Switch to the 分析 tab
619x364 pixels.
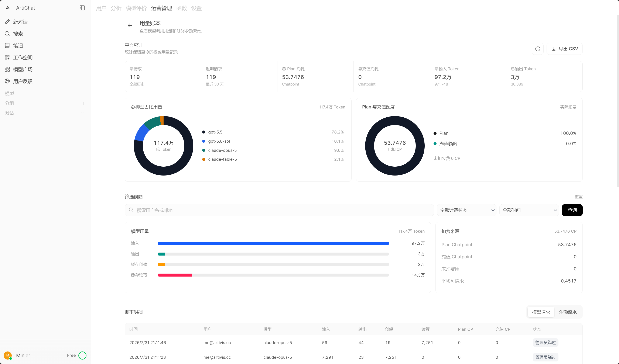116,8
